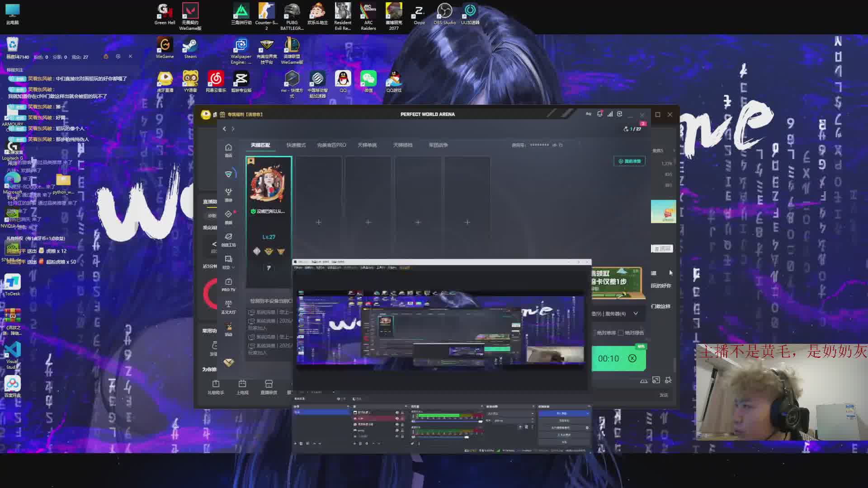This screenshot has width=868, height=488.
Task: Expand the map and server dropdown chevron
Action: point(636,313)
